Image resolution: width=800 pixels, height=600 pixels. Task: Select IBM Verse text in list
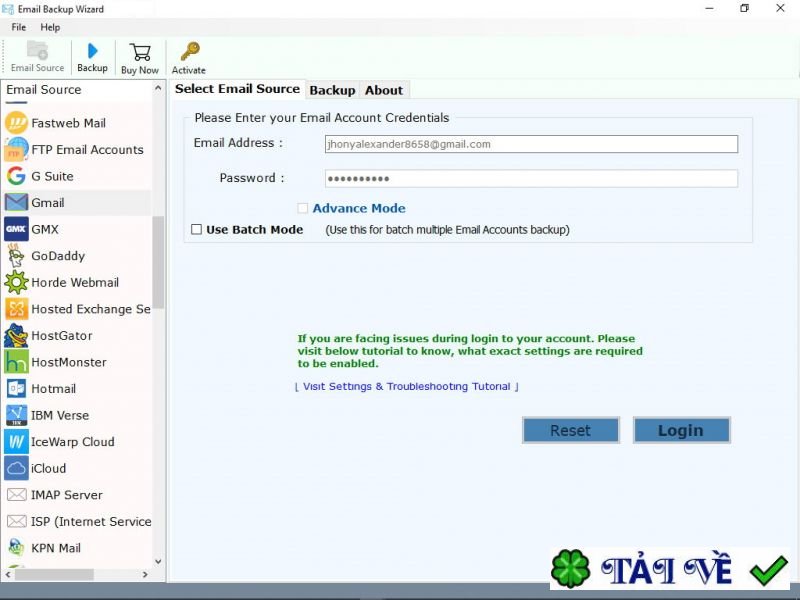tap(60, 415)
